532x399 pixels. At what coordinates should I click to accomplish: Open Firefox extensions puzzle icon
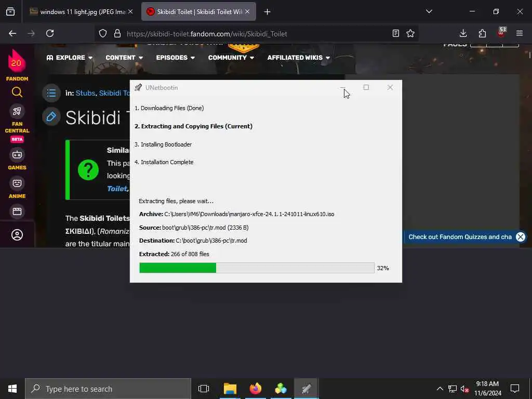pos(482,33)
